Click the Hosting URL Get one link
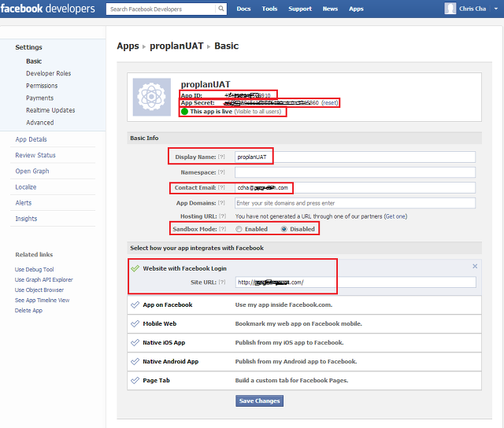This screenshot has height=428, width=504. (x=396, y=216)
